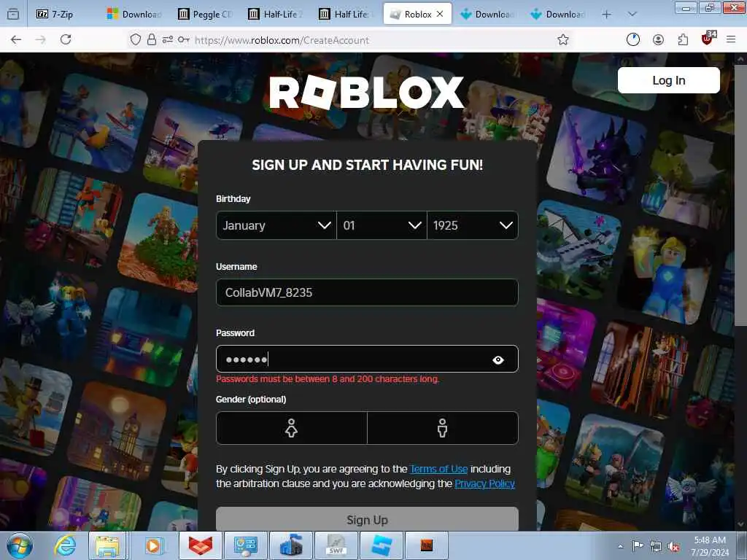Open a new tab with plus button

click(x=606, y=15)
